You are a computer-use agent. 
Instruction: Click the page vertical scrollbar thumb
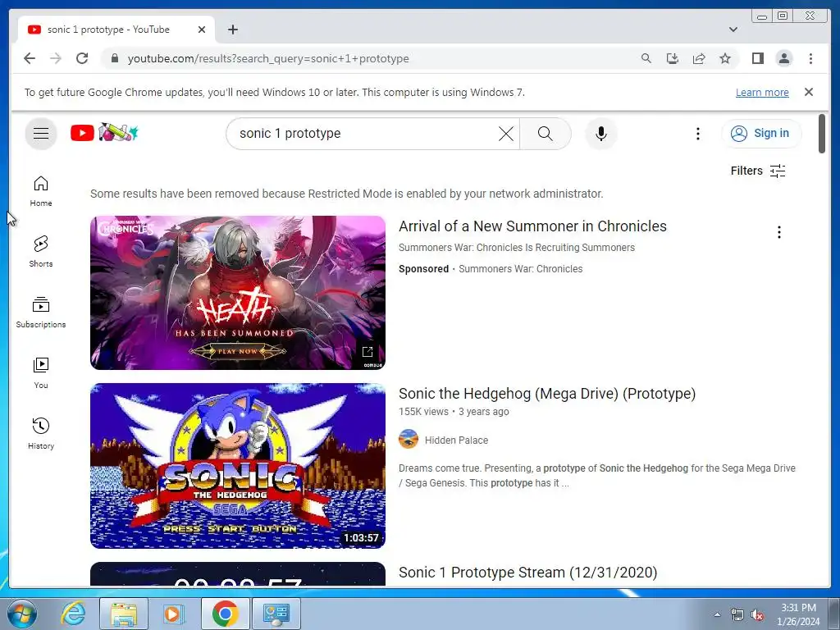[x=822, y=134]
